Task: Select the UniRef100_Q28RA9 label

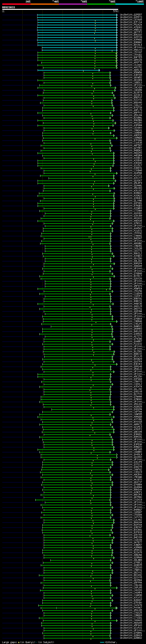Action: coord(131,557)
